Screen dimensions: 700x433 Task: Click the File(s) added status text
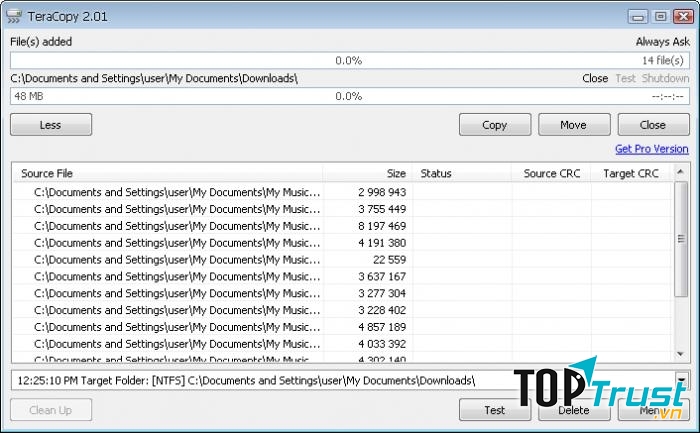click(x=41, y=42)
